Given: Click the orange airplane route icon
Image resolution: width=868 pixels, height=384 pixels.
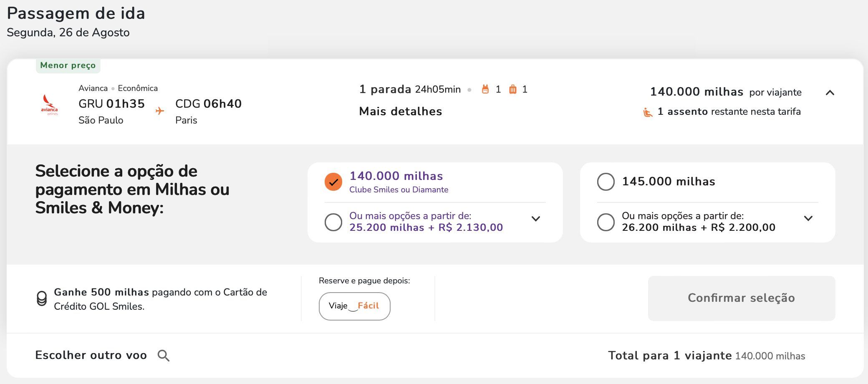Looking at the screenshot, I should (x=159, y=111).
